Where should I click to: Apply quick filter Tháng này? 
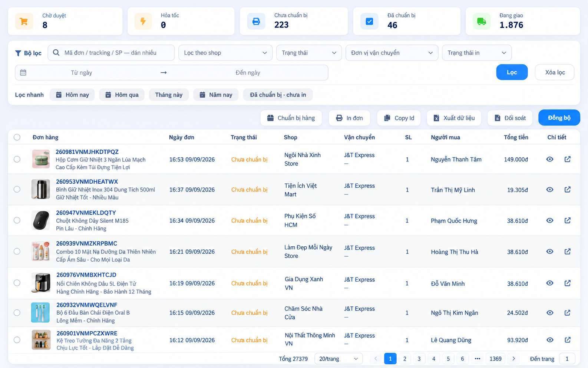(169, 95)
